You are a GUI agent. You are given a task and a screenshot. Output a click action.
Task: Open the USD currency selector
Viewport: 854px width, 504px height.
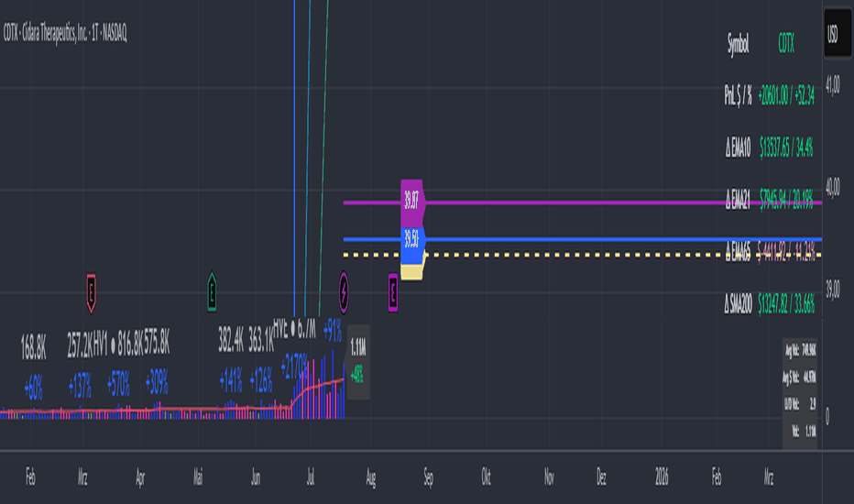coord(838,33)
